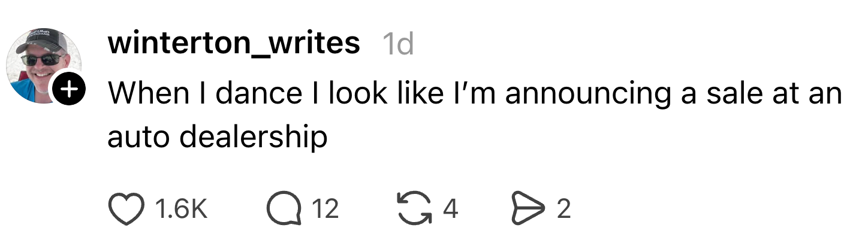Viewport: 868px width, 249px height.
Task: Click the words "auto dealership" in the post
Action: (x=218, y=137)
